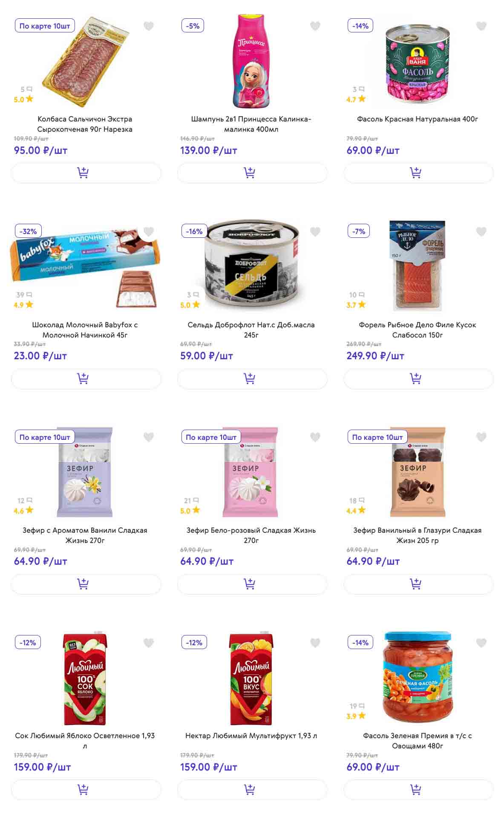Toggle favorite heart on Шампунь Принцесса
Viewport: 504px width, 817px height.
(315, 26)
